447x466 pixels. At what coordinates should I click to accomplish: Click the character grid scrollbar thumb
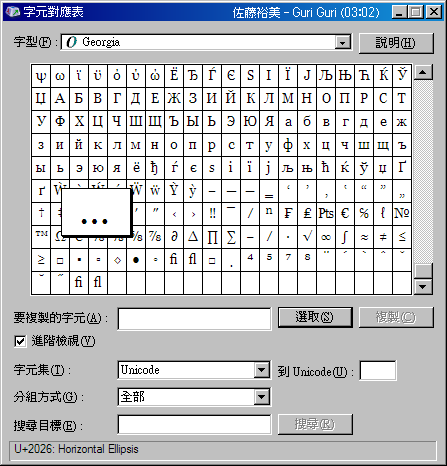click(x=423, y=271)
